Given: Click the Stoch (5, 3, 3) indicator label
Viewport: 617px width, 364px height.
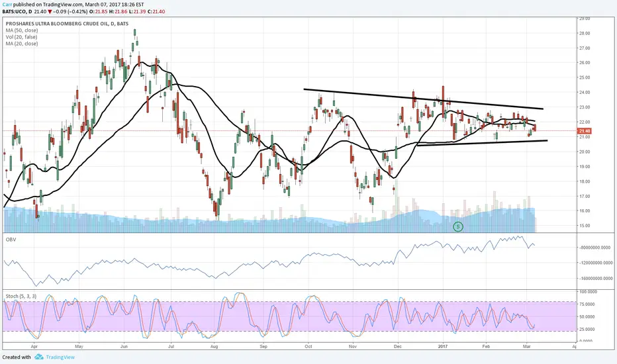Looking at the screenshot, I should [x=21, y=296].
